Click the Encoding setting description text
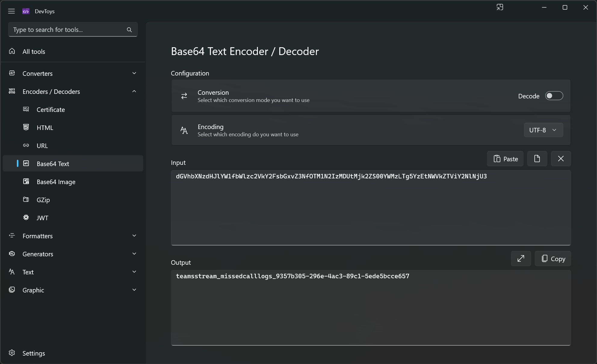The width and height of the screenshot is (597, 364). point(248,134)
